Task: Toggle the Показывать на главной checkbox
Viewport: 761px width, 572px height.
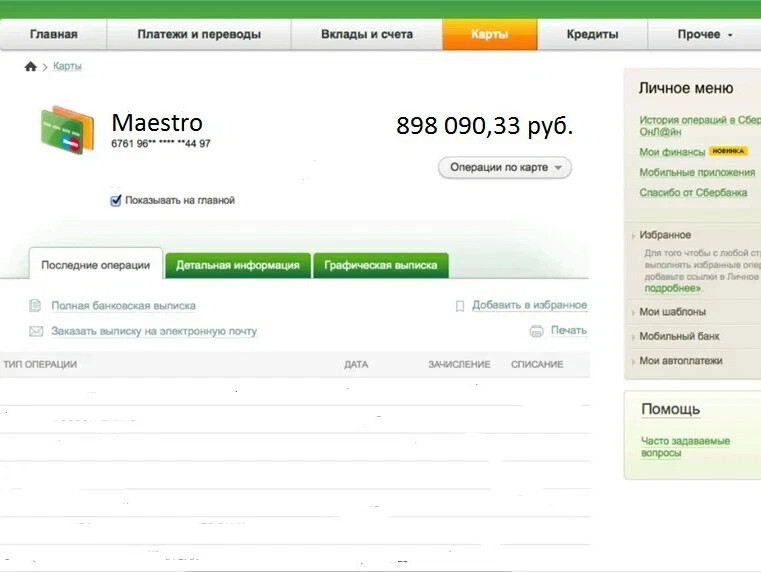Action: 116,200
